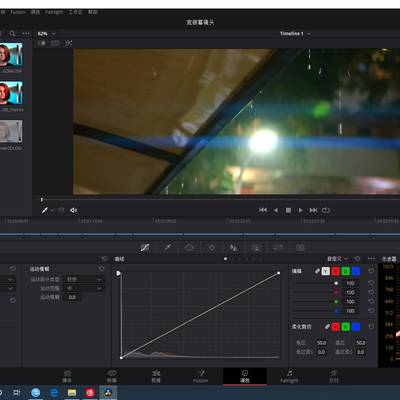The image size is (400, 400).
Task: Toggle soft clip channel ganging link
Action: click(327, 327)
